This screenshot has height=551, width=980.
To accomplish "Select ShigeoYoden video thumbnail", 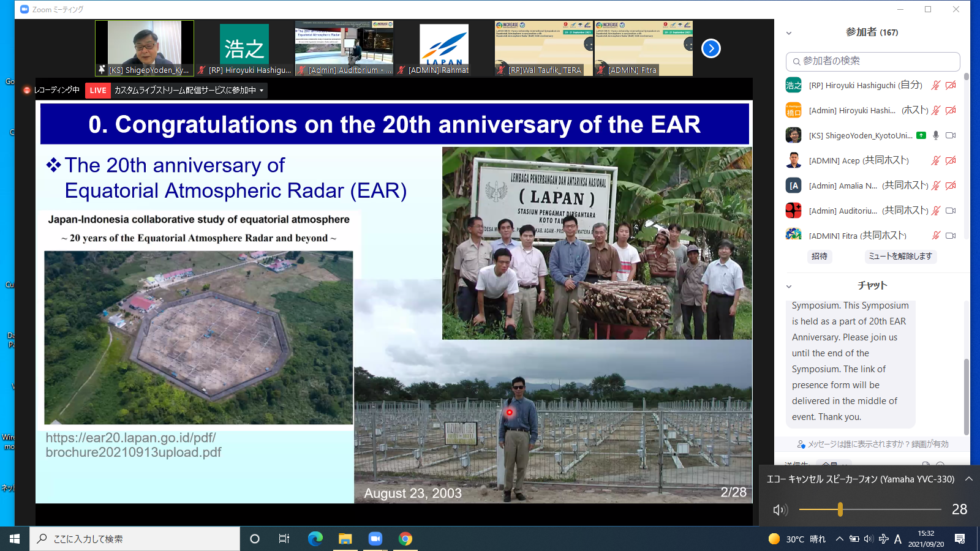I will tap(145, 48).
